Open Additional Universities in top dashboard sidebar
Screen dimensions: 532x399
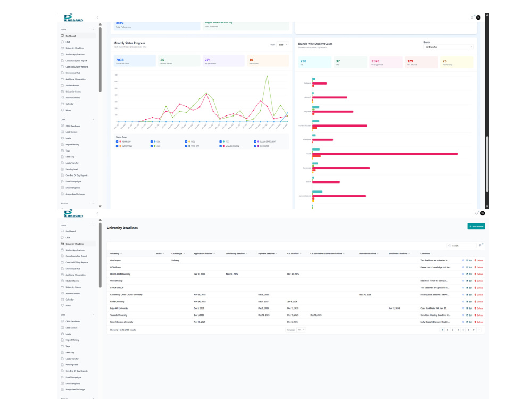76,79
